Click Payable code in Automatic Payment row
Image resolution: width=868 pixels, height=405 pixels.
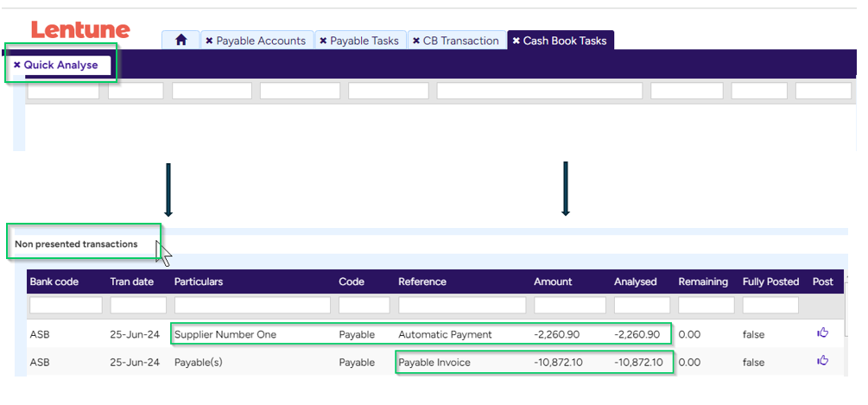coord(357,334)
